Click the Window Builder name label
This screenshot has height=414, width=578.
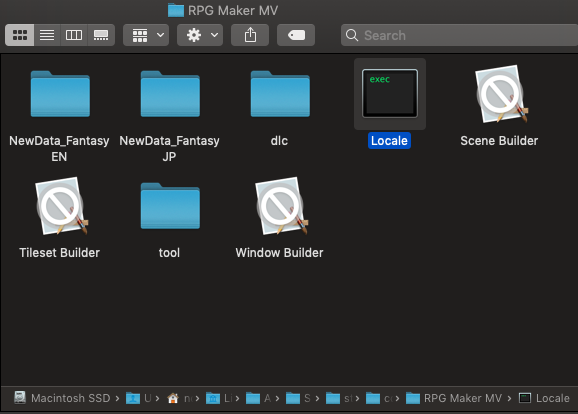pyautogui.click(x=279, y=253)
